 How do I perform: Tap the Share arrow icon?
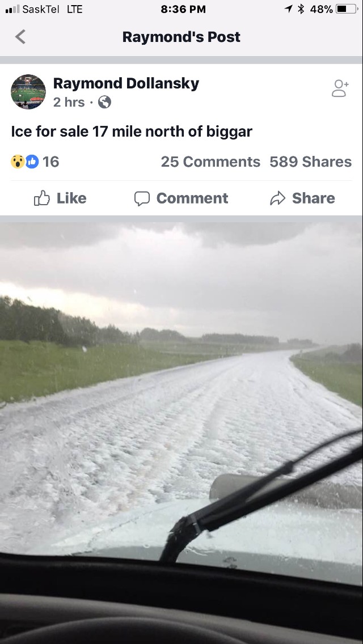[x=277, y=198]
